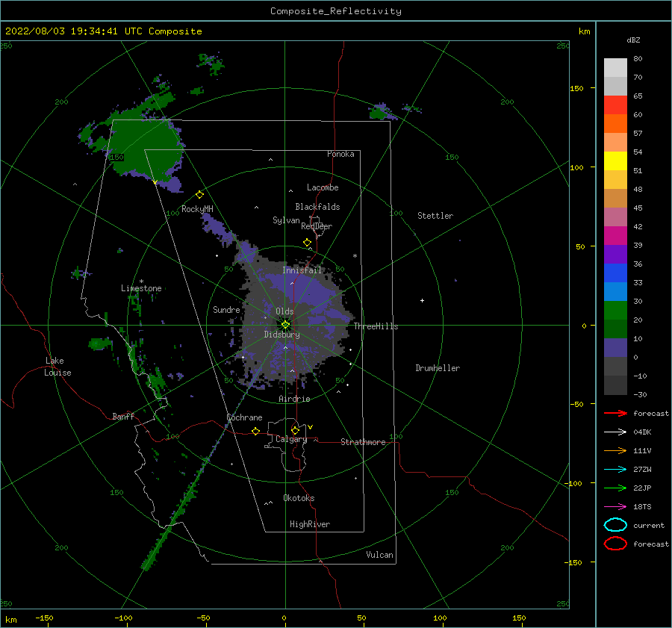Screen dimensions: 672x628
Task: Click the Calgary city label
Action: click(291, 439)
